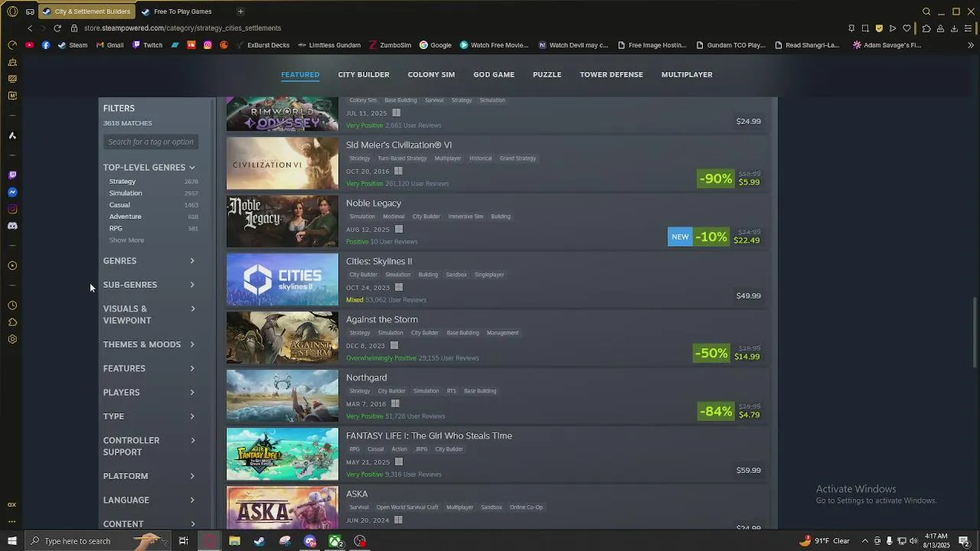
Task: Select the City Builder category tab
Action: [364, 74]
